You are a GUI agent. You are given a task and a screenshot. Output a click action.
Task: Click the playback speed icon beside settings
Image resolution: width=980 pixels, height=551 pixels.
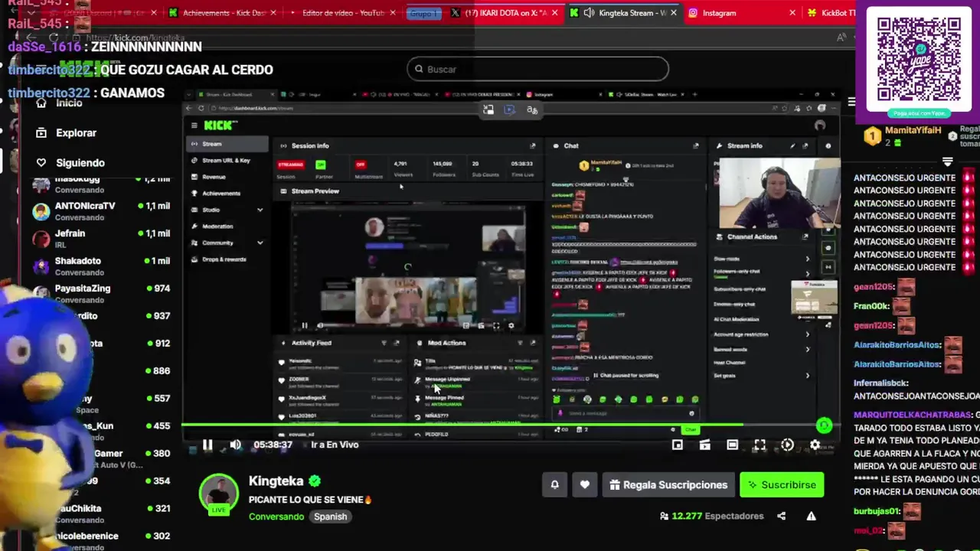click(x=787, y=445)
